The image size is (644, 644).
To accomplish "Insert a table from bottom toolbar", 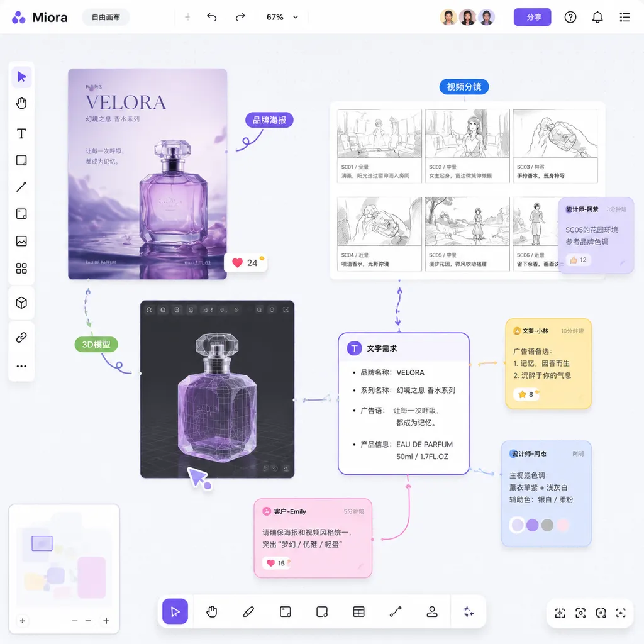I will pos(358,611).
